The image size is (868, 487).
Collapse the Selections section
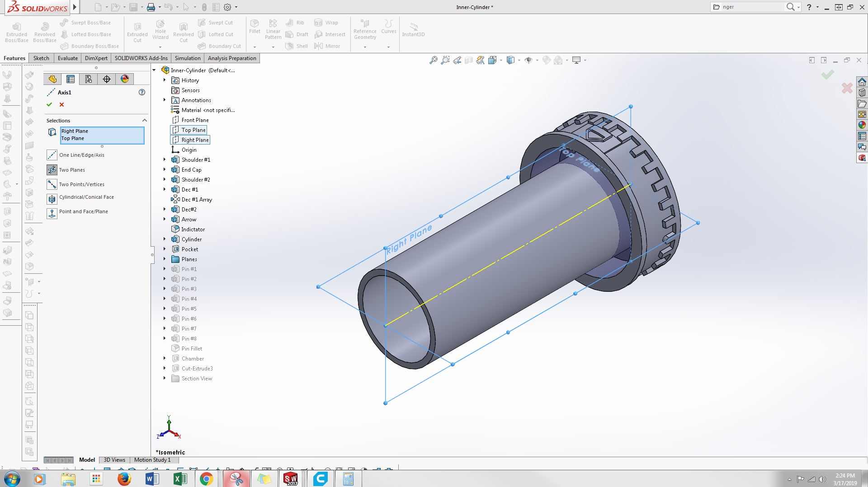(x=145, y=121)
